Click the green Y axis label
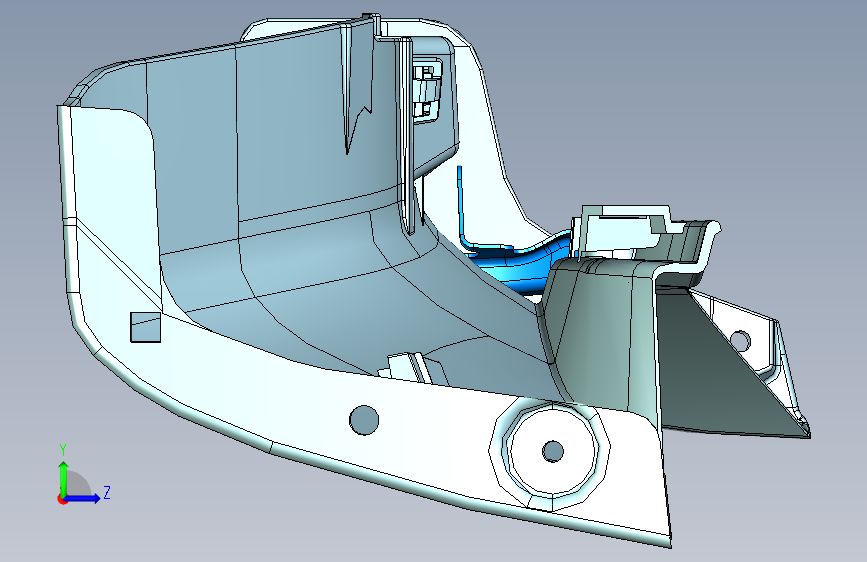 click(63, 450)
